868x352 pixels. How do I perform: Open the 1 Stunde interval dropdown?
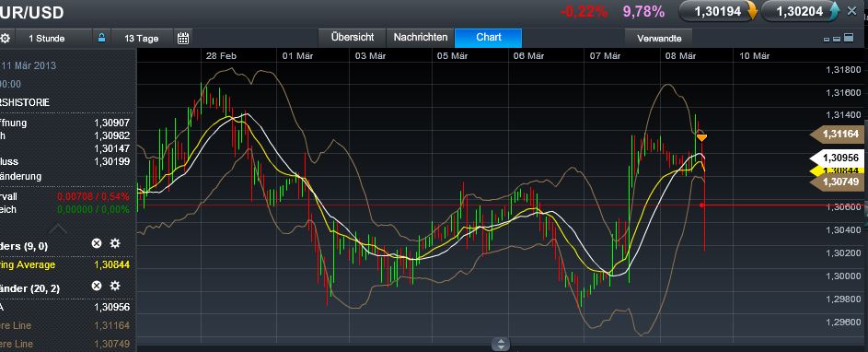pyautogui.click(x=53, y=39)
